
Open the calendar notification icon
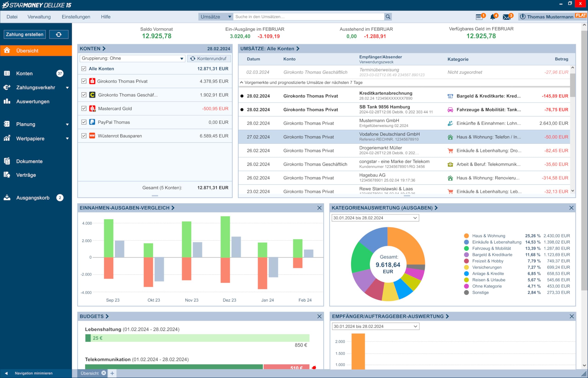(479, 17)
